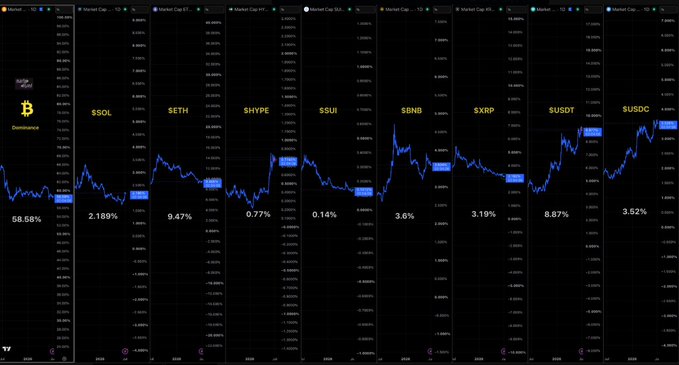
Task: Click the 58.58% label under BTC chart
Action: click(x=26, y=219)
